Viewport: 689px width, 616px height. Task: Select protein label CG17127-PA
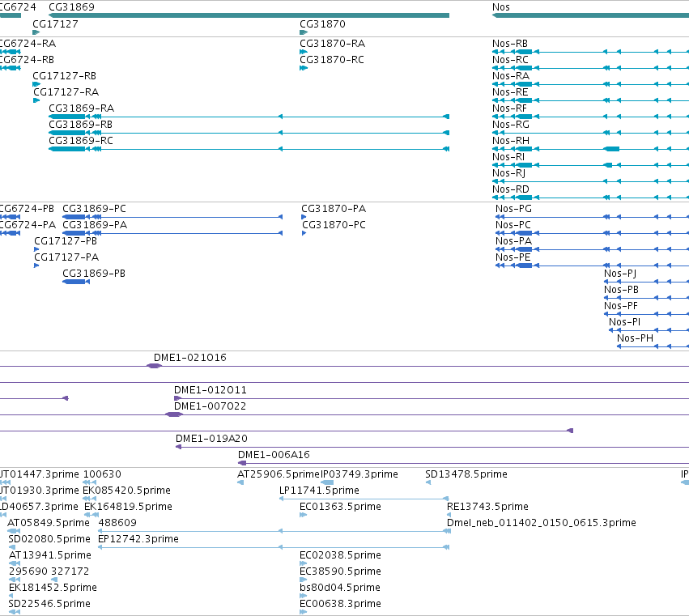66,257
